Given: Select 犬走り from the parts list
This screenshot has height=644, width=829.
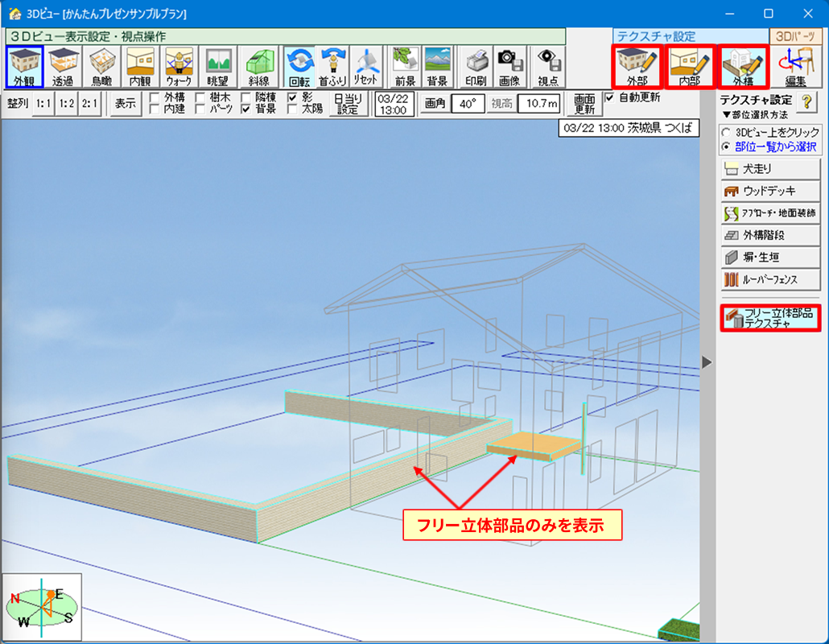Looking at the screenshot, I should 770,169.
